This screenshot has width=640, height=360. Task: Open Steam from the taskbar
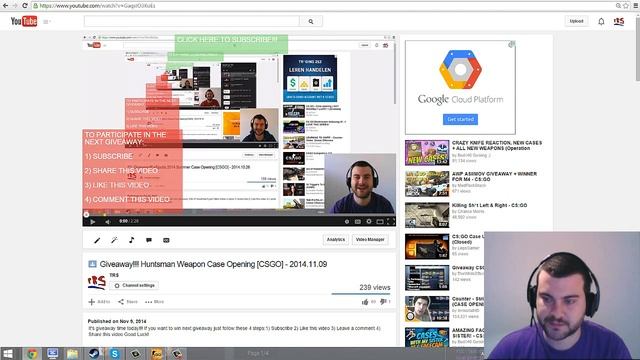click(94, 353)
